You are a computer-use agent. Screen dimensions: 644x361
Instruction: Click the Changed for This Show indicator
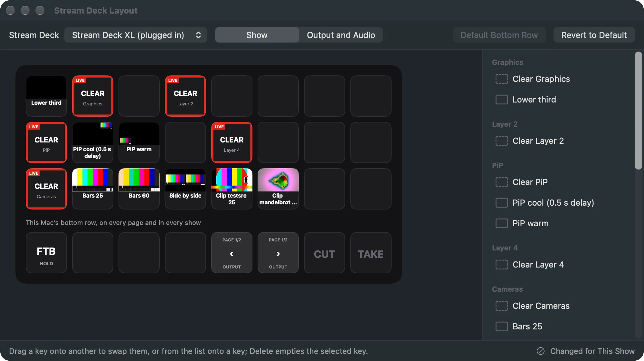[x=586, y=351]
